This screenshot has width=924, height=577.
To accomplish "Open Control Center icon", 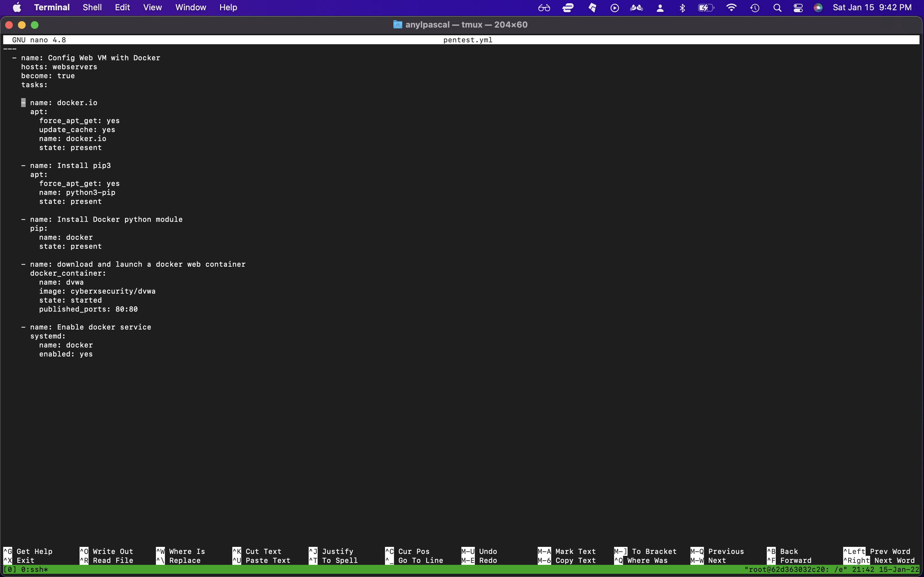I will click(x=798, y=8).
